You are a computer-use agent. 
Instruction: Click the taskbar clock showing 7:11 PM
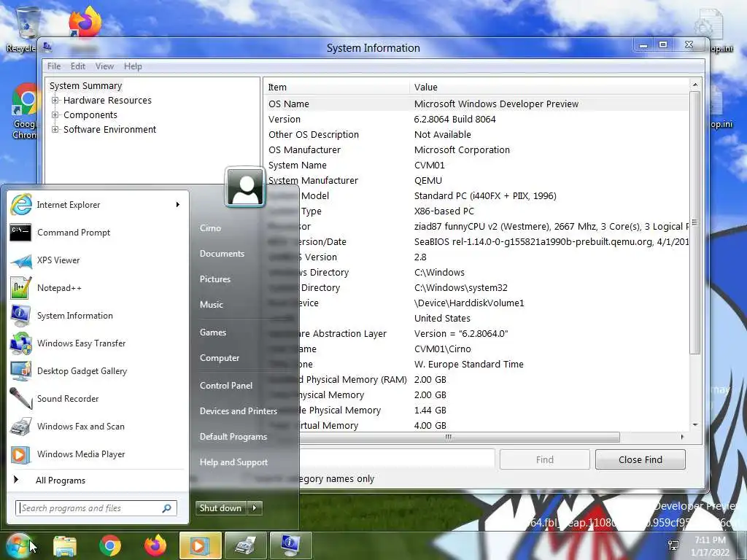coord(710,546)
